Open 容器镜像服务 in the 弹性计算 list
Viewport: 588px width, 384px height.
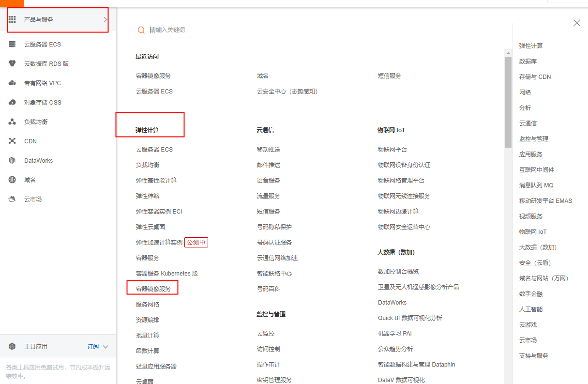coord(153,289)
